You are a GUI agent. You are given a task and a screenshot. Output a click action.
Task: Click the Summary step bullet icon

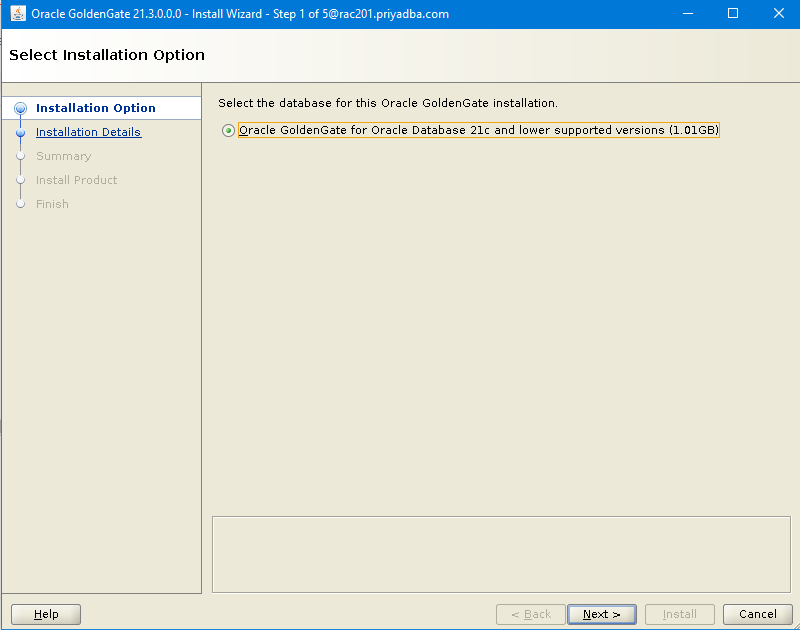pos(20,156)
